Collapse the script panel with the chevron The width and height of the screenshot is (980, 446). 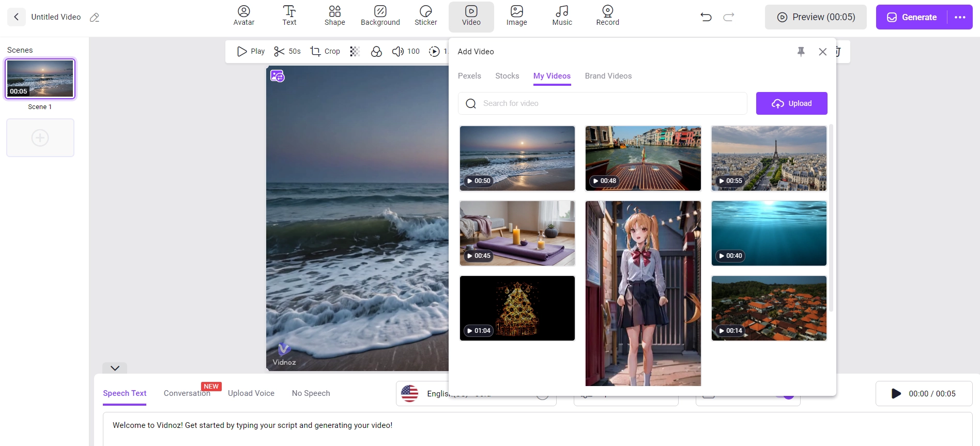point(115,368)
